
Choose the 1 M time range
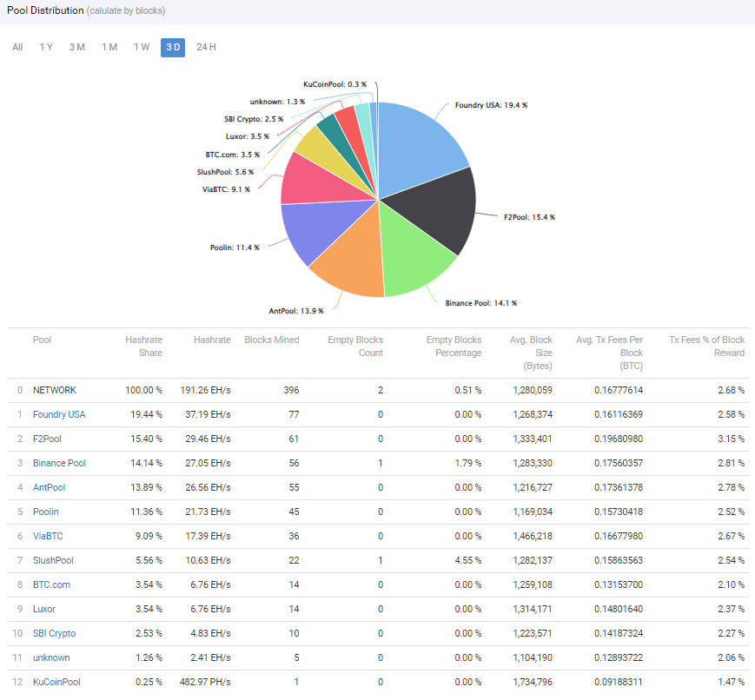[x=109, y=47]
